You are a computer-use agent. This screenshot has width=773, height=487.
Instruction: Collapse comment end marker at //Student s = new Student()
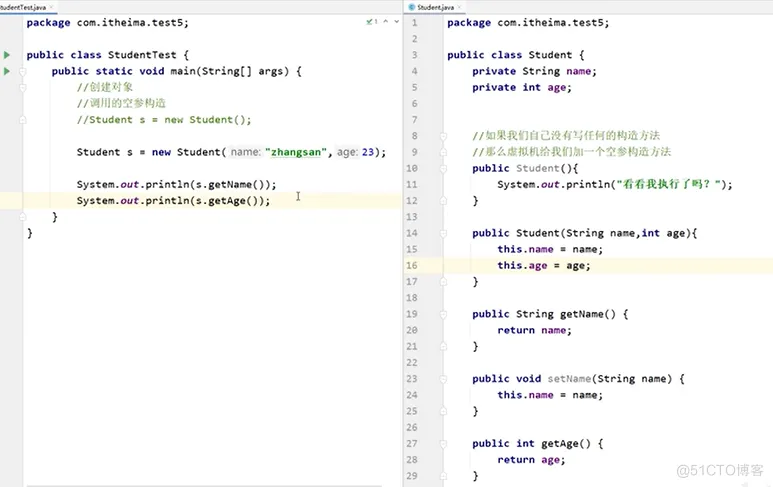tap(23, 120)
